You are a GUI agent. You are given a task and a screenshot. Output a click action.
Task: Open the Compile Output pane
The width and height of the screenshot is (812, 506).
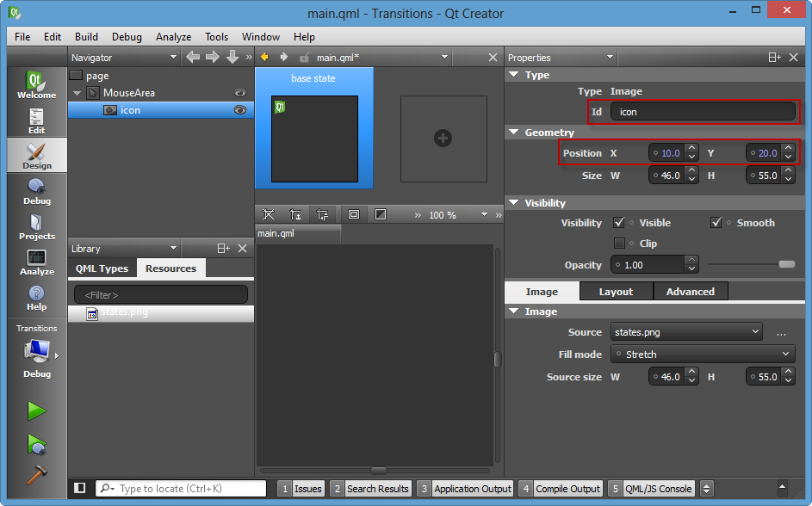tap(560, 489)
